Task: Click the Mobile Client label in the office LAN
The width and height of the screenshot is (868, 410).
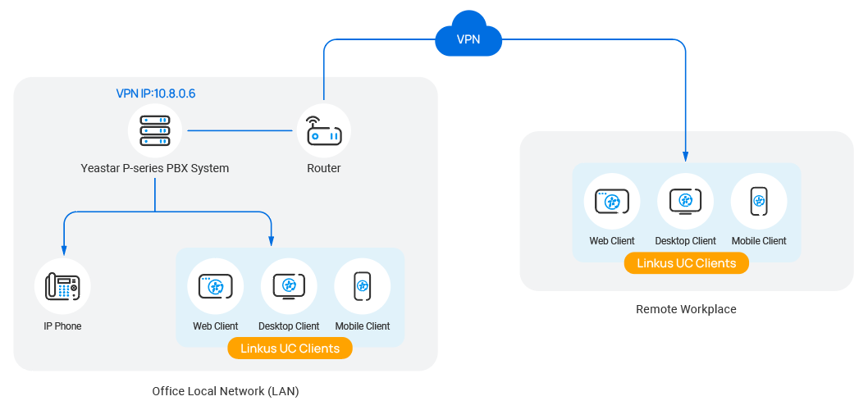Action: tap(362, 326)
